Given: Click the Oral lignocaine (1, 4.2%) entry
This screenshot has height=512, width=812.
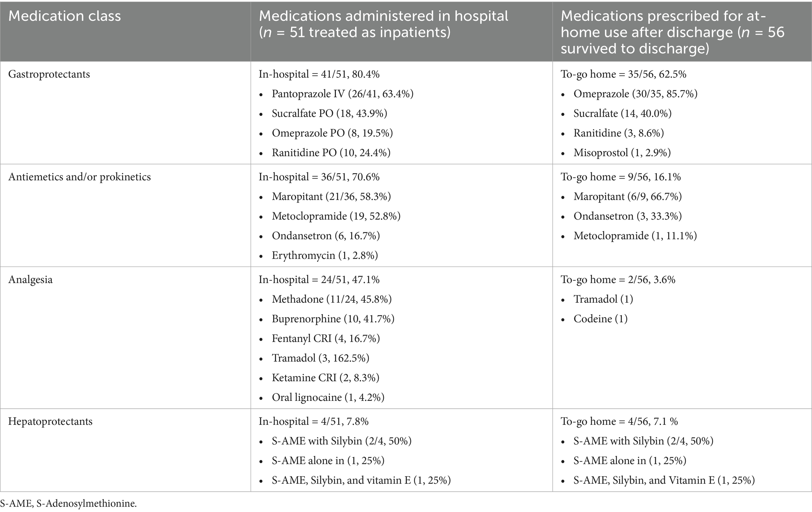Looking at the screenshot, I should coord(328,398).
